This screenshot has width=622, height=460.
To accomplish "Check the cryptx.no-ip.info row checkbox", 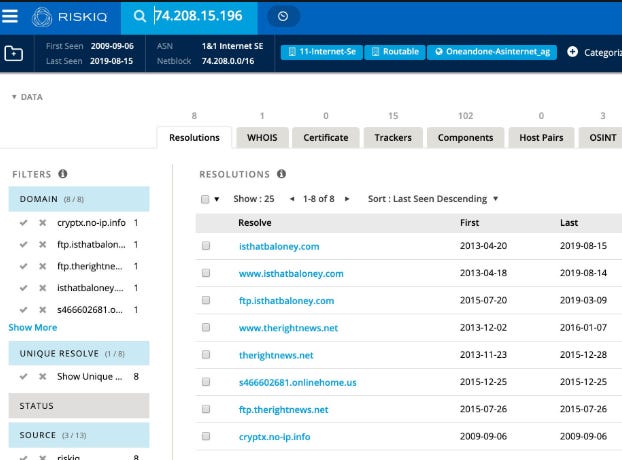I will (x=205, y=436).
